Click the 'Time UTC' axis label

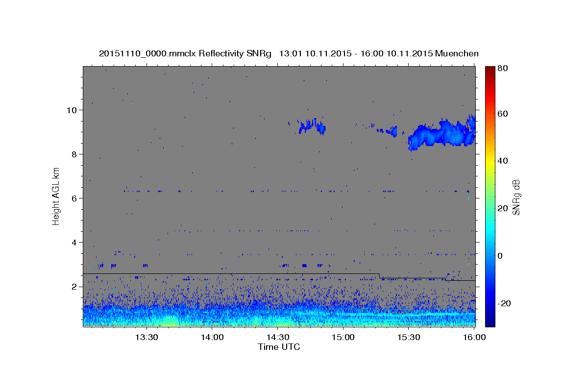pos(279,347)
